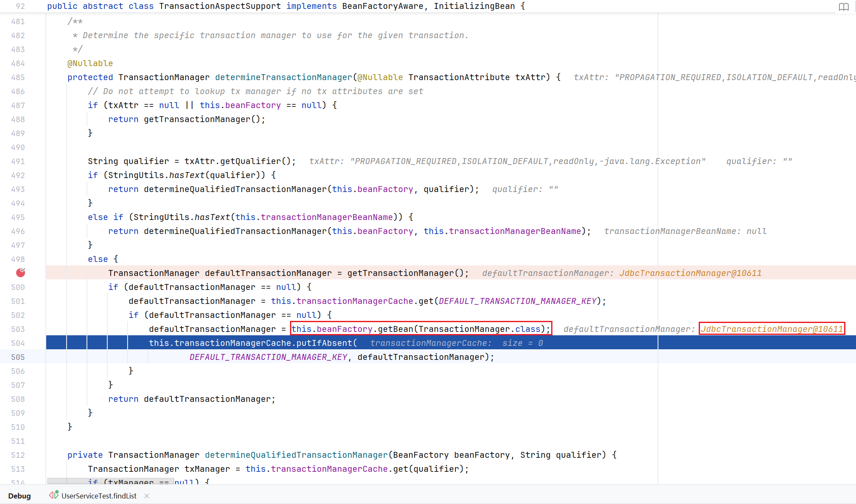Click the @Nullable annotation on line 484
The image size is (856, 504).
(90, 64)
